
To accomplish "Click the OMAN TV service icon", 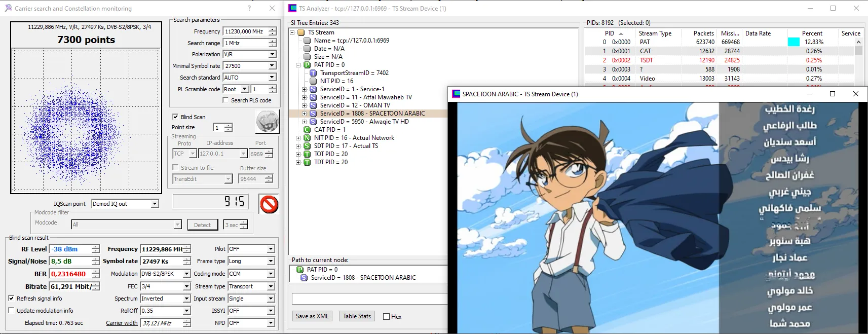I will (x=313, y=105).
